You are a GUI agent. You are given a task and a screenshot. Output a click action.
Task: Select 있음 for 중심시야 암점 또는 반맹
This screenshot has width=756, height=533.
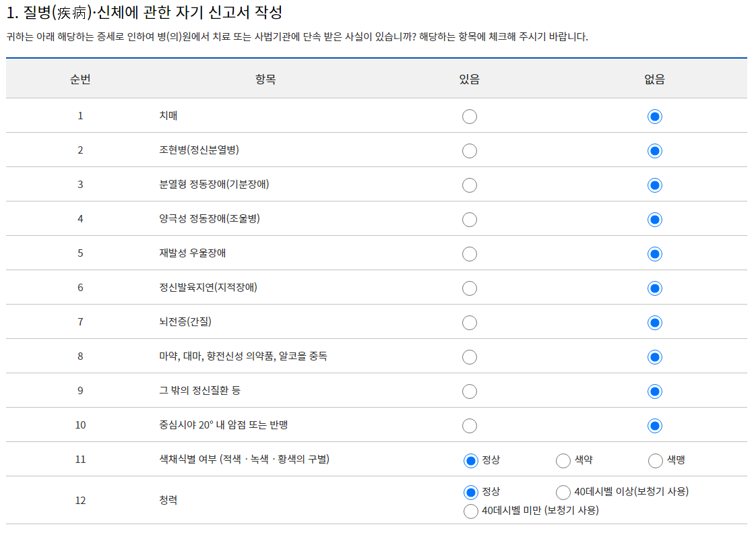click(469, 426)
